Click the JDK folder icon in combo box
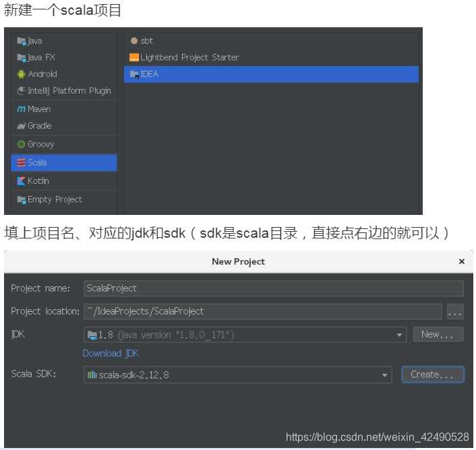 92,335
